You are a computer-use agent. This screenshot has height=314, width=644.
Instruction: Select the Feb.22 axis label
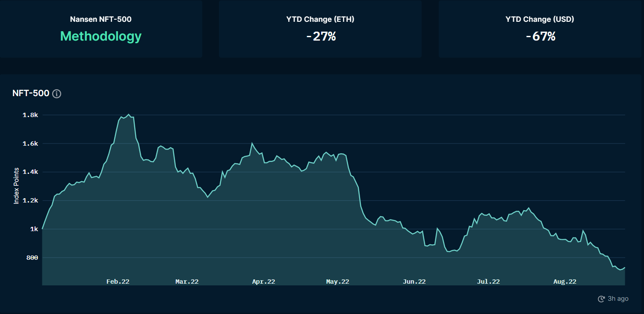tap(118, 282)
